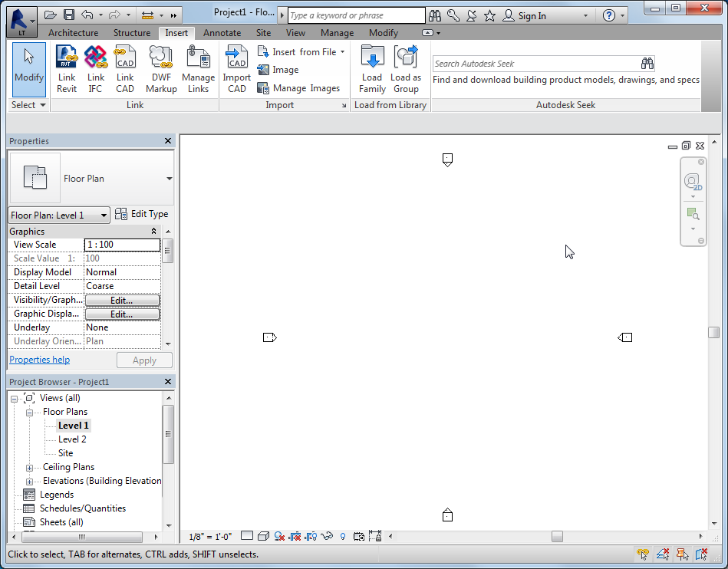
Task: Click the Load Family icon
Action: coord(372,69)
